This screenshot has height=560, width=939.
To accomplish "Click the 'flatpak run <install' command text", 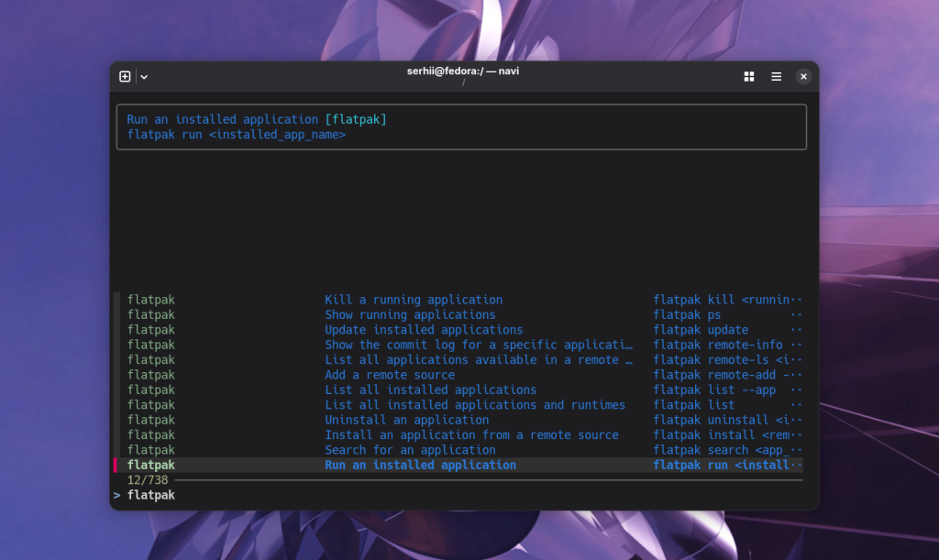I will 721,465.
